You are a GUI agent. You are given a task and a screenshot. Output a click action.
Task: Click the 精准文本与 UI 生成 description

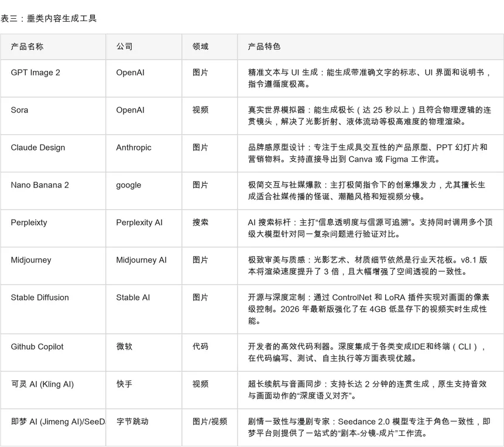pyautogui.click(x=369, y=79)
